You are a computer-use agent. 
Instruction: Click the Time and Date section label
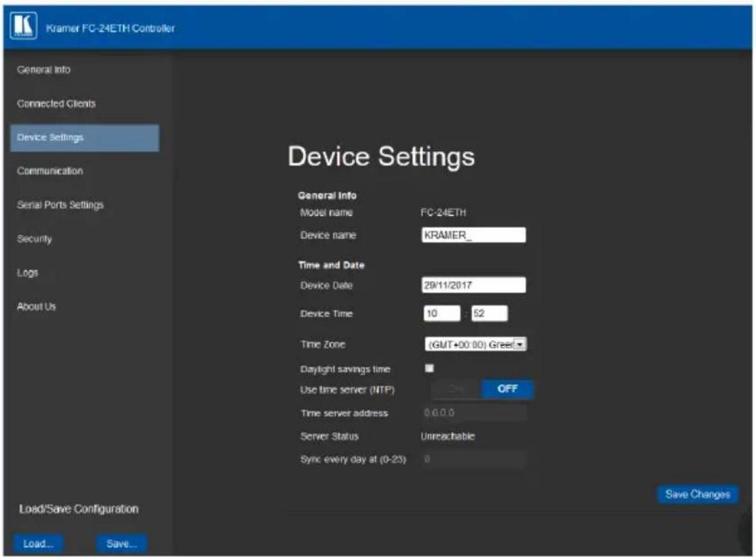click(331, 265)
